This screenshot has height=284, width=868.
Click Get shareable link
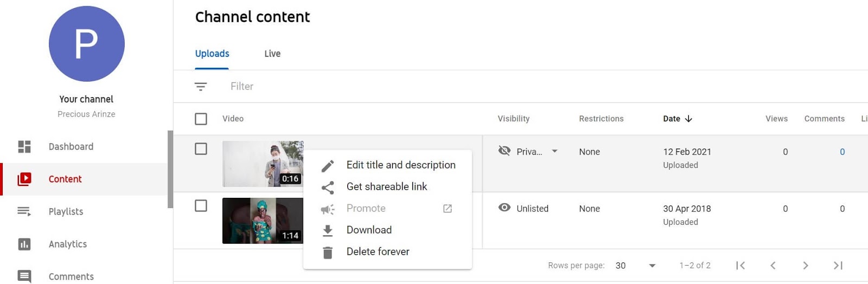[386, 187]
